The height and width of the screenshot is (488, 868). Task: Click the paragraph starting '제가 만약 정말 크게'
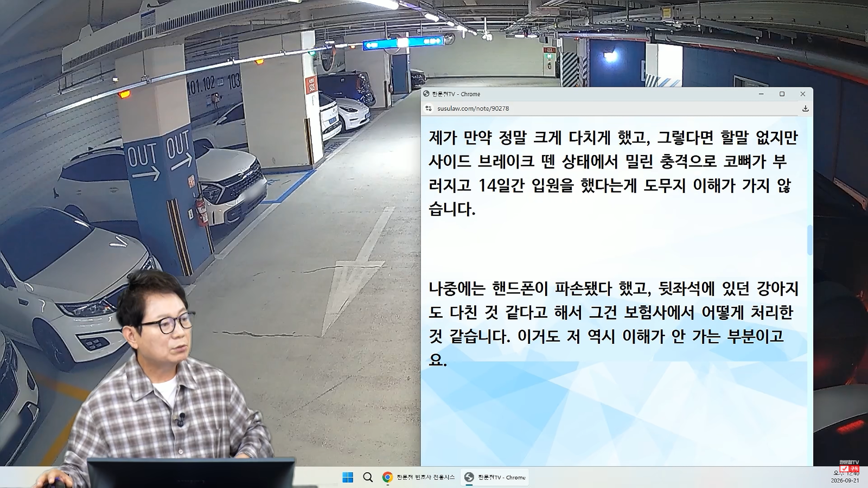point(613,174)
